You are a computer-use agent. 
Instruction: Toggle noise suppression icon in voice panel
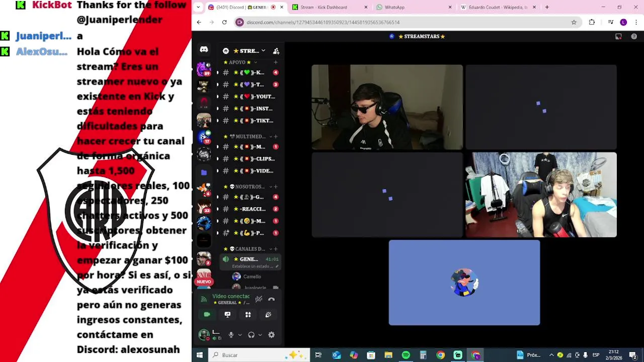259,299
